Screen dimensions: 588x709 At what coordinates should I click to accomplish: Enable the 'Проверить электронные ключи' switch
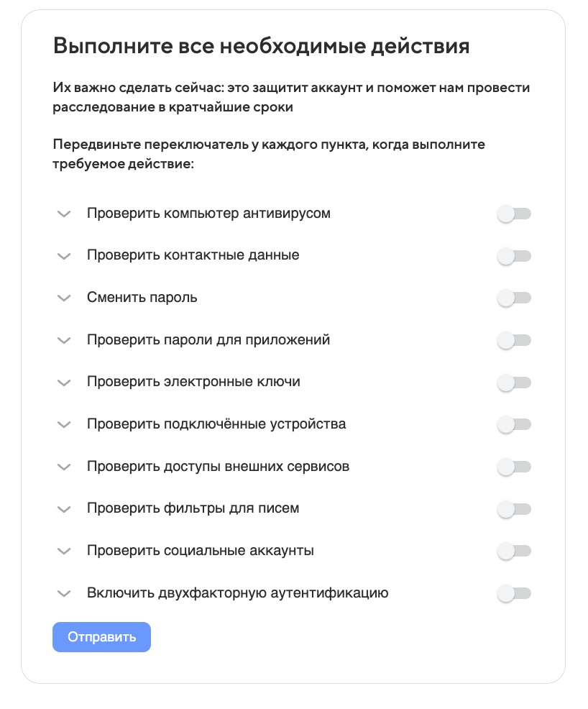(x=513, y=383)
